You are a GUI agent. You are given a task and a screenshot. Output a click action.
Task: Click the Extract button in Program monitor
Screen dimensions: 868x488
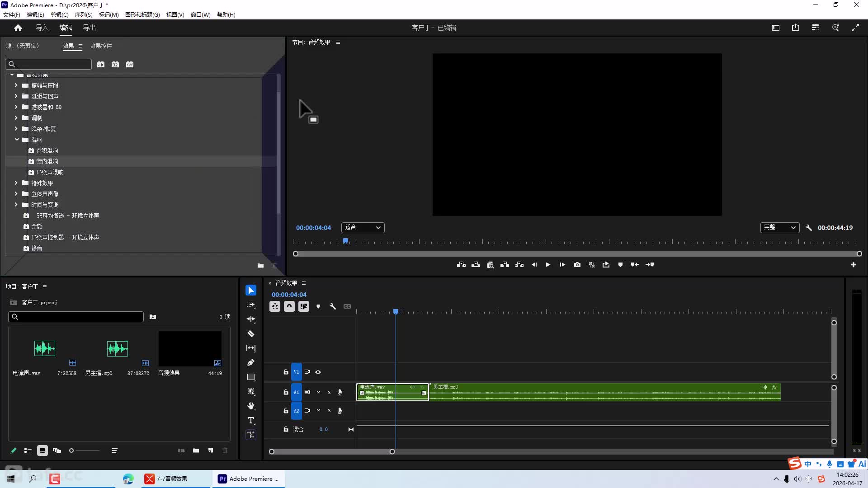coord(519,265)
